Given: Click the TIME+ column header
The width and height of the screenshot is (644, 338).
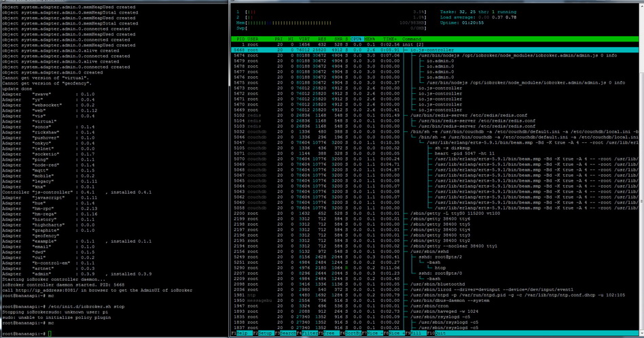Looking at the screenshot, I should point(389,39).
